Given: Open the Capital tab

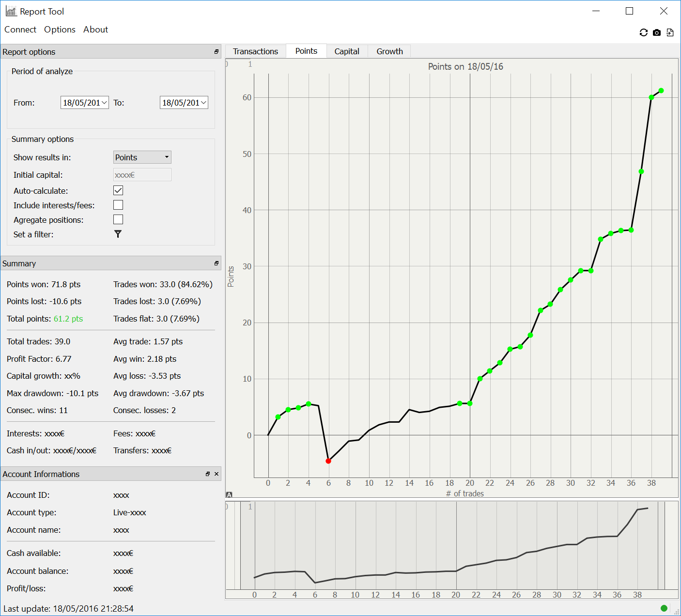Looking at the screenshot, I should click(x=347, y=51).
